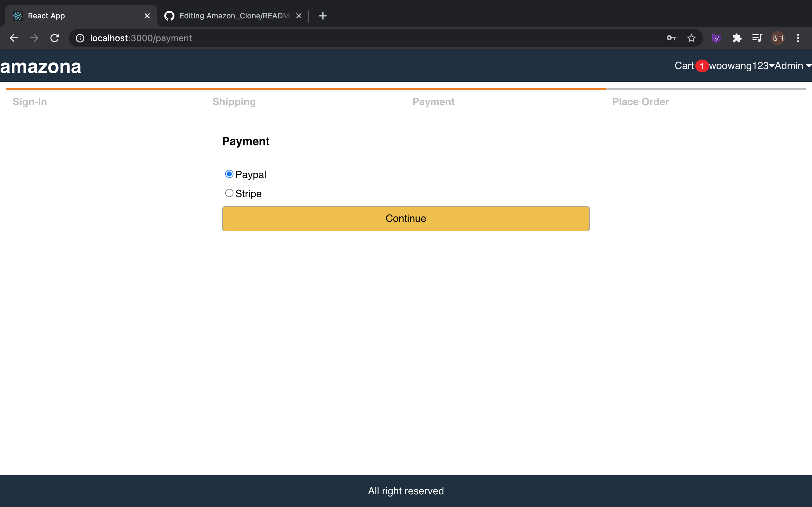Viewport: 812px width, 507px height.
Task: Select the Paypal radio button
Action: click(229, 174)
